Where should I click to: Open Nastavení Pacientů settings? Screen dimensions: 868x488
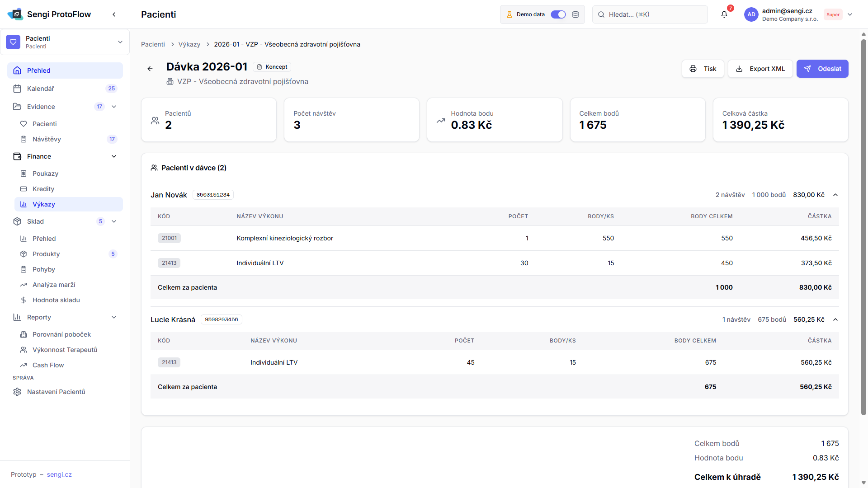point(56,392)
